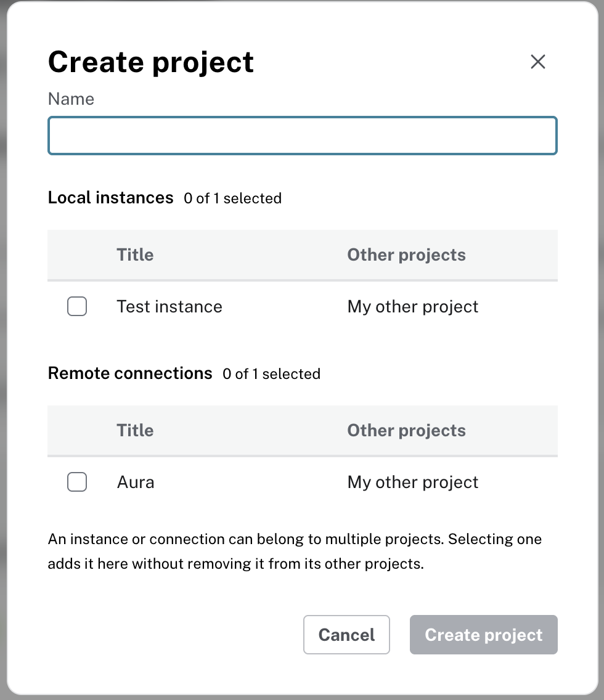Click the 'Name' field label
Image resolution: width=604 pixels, height=700 pixels.
click(x=71, y=99)
